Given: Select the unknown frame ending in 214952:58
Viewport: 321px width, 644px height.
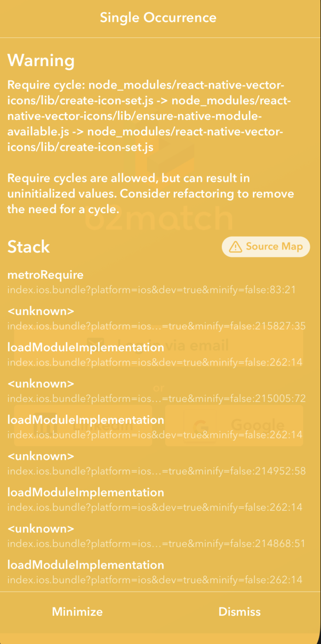Looking at the screenshot, I should pyautogui.click(x=41, y=456).
